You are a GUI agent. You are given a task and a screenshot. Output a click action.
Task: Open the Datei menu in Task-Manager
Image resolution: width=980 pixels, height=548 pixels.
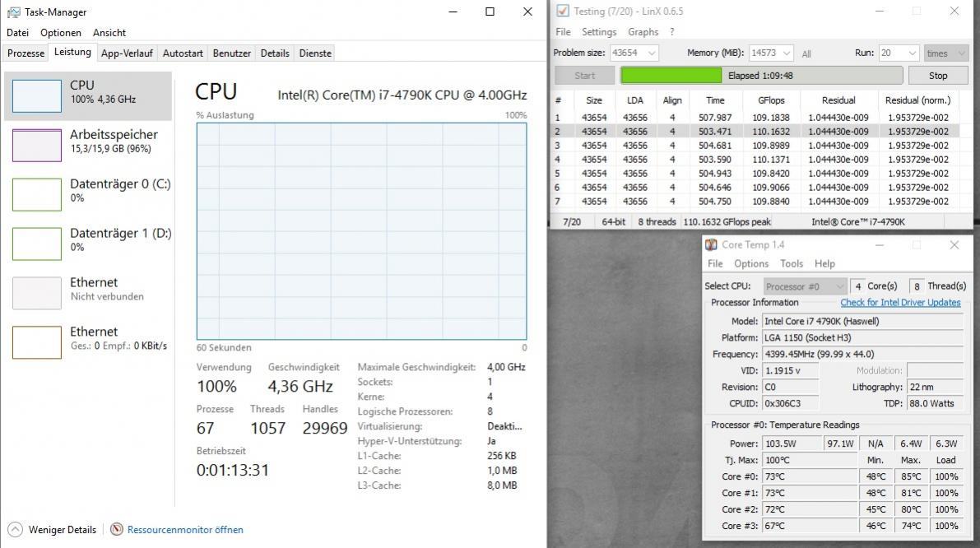point(17,32)
